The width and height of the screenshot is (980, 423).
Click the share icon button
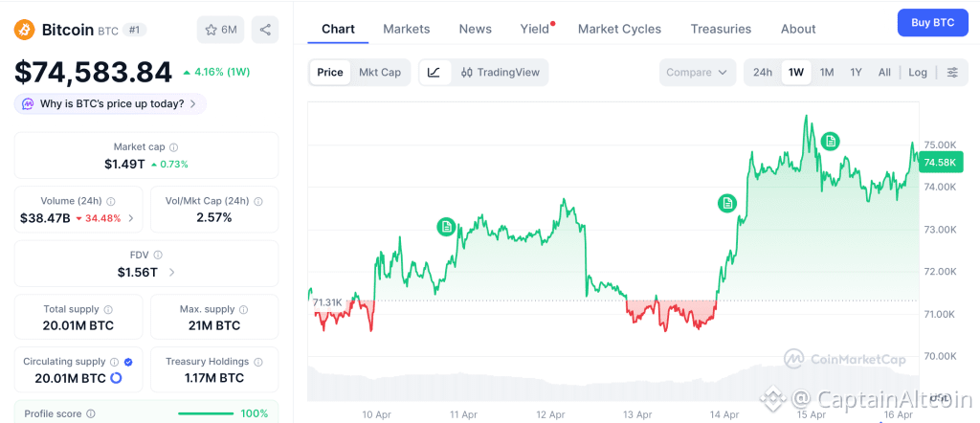pyautogui.click(x=265, y=30)
